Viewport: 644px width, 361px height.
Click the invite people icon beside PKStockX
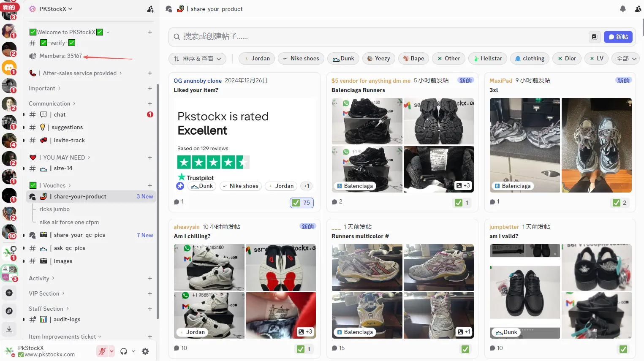point(150,9)
